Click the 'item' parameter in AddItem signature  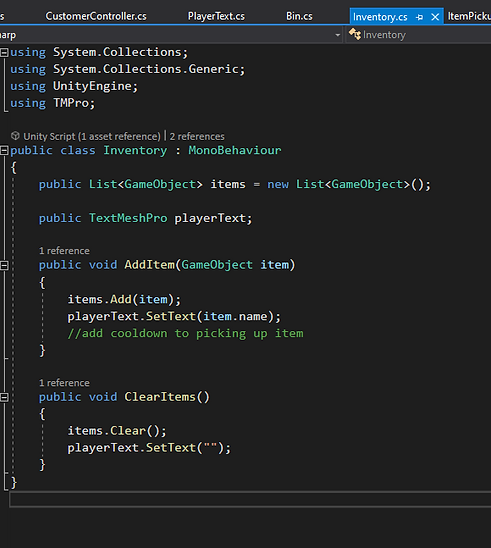coord(275,265)
